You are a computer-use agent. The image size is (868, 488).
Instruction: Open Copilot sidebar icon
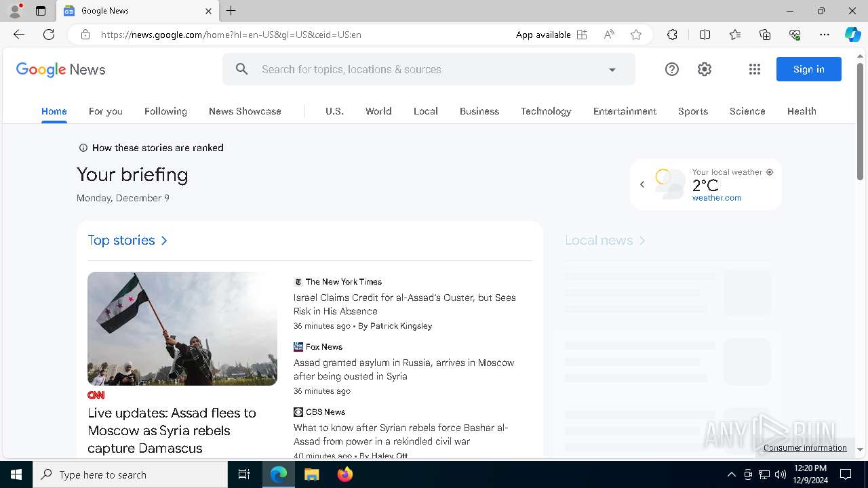coord(852,35)
